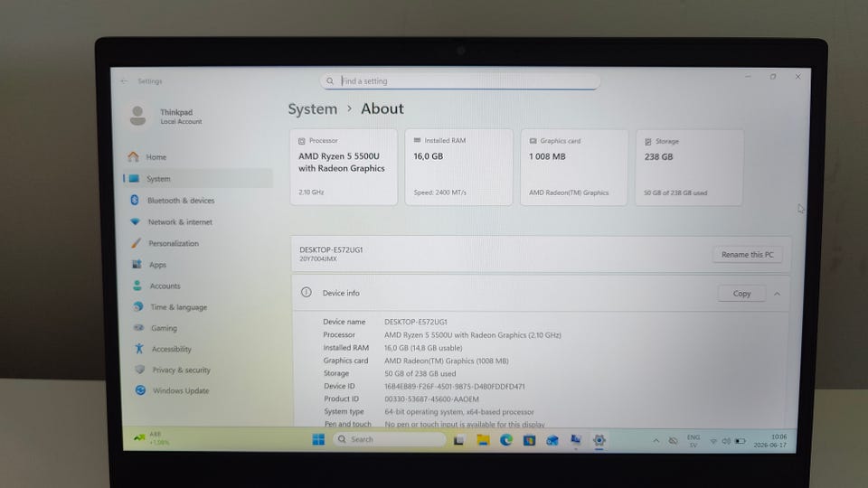This screenshot has height=488, width=868.
Task: Click the taskbar Search box
Action: tap(389, 439)
